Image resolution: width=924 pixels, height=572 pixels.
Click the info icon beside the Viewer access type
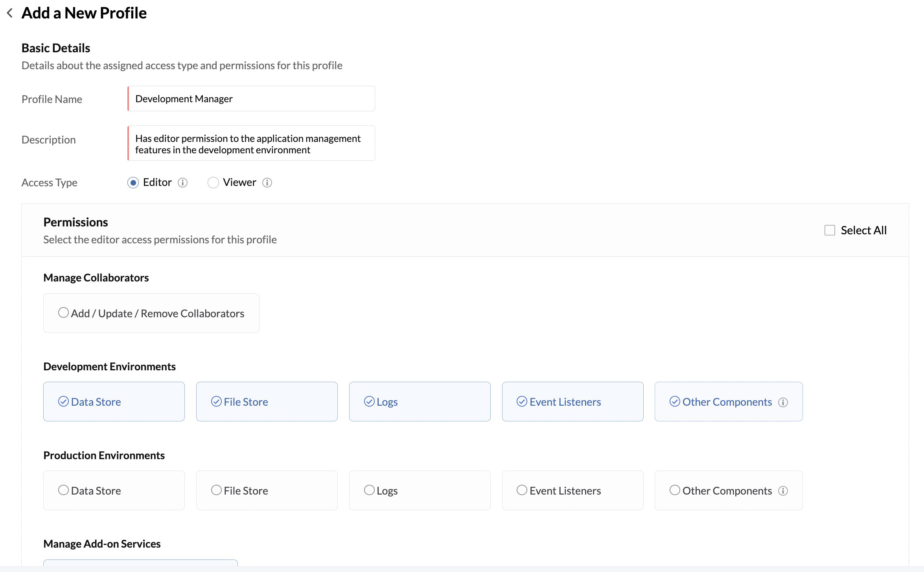[267, 182]
